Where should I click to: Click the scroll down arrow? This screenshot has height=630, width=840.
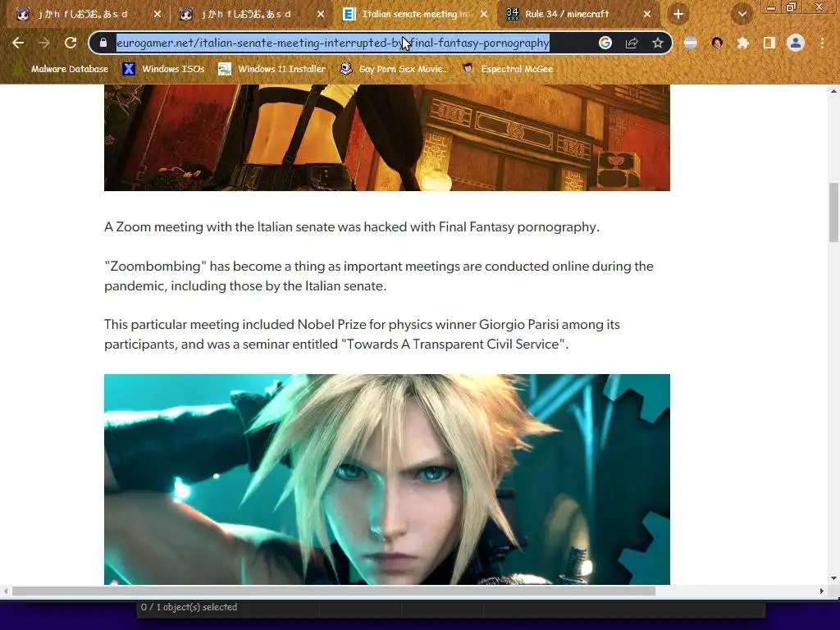click(833, 578)
